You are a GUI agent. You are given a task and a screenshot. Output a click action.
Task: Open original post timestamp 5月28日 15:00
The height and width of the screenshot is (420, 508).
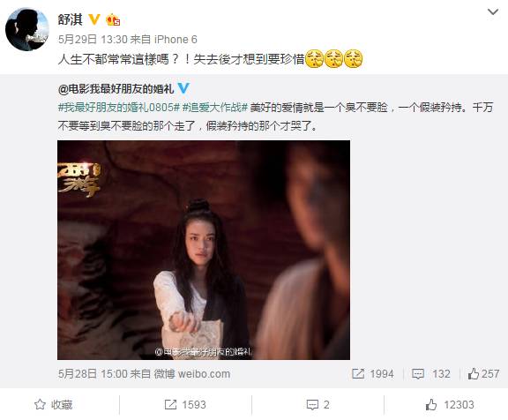(x=93, y=373)
